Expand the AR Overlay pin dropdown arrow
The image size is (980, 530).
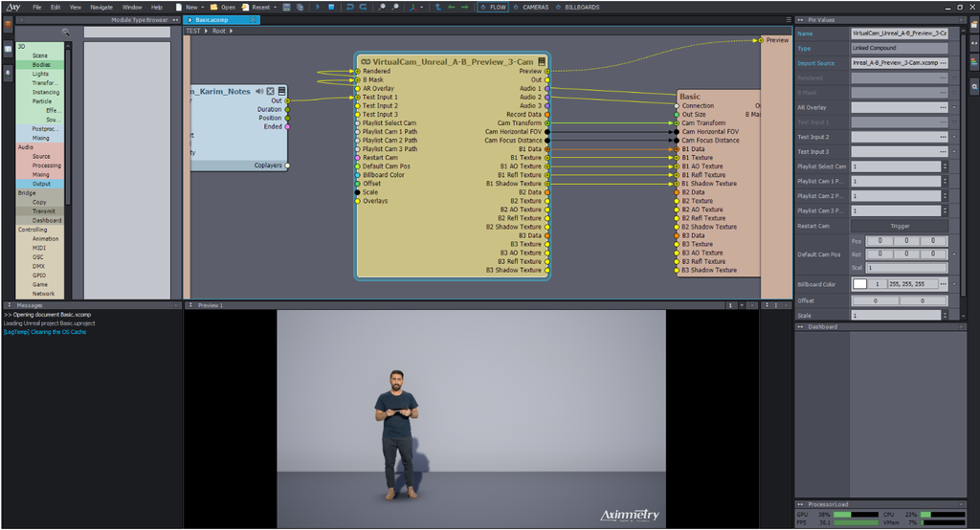[x=954, y=107]
